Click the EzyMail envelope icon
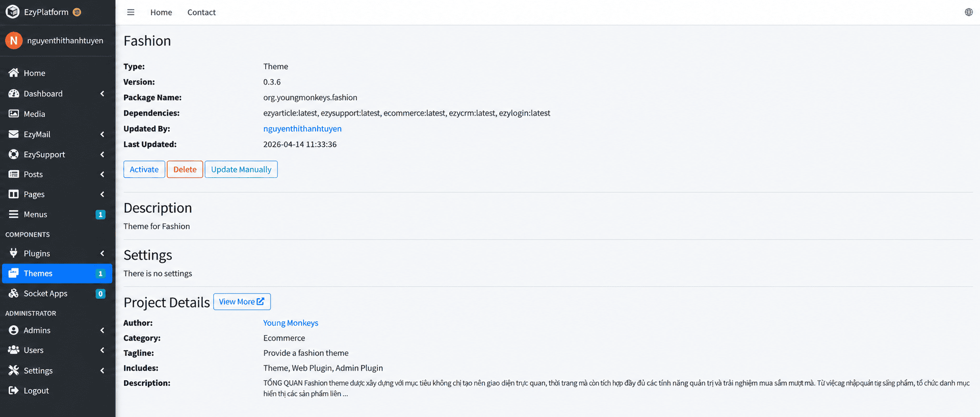Screen dimensions: 980x417 coord(14,134)
